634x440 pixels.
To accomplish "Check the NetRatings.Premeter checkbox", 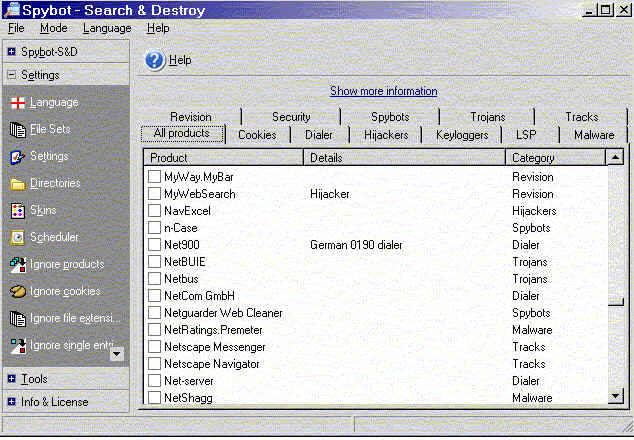I will [x=154, y=330].
